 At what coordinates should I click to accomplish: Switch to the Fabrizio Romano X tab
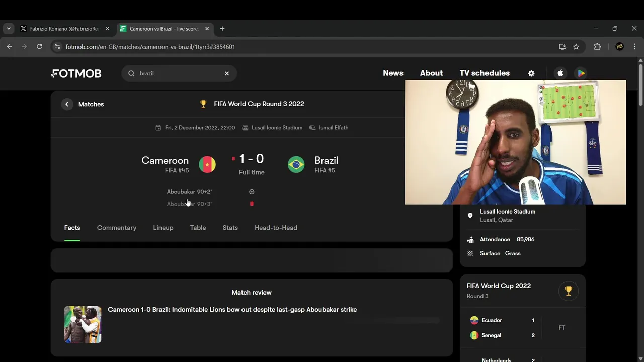(64, 29)
